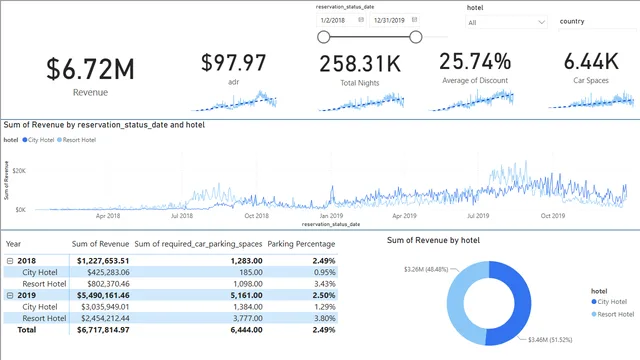Screen dimensions: 640x360
Task: Select the $6.72M Revenue card
Action: [x=90, y=76]
